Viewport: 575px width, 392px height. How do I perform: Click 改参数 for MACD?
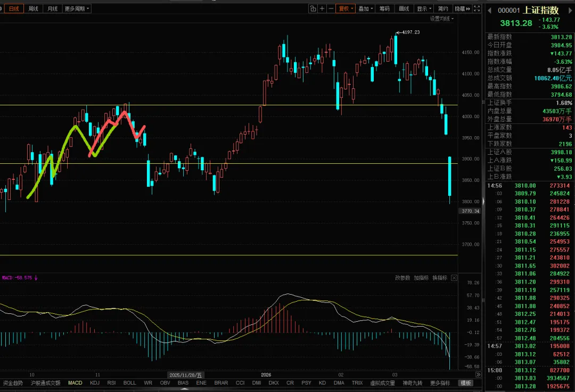[x=402, y=278]
